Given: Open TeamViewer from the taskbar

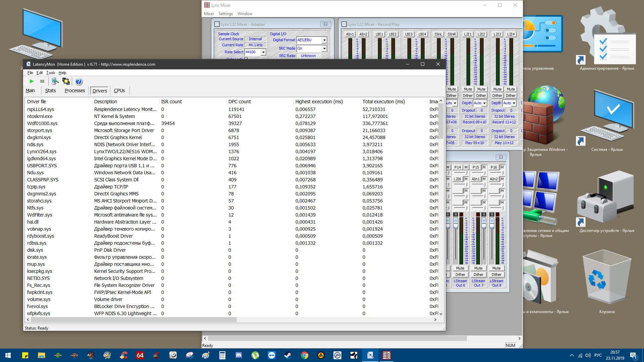Looking at the screenshot, I should [271, 355].
